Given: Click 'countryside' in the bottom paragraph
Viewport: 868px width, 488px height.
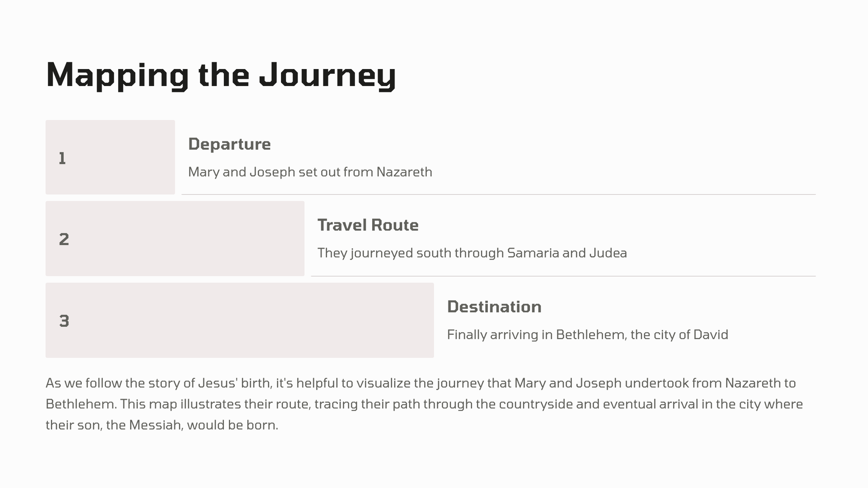Looking at the screenshot, I should tap(535, 404).
